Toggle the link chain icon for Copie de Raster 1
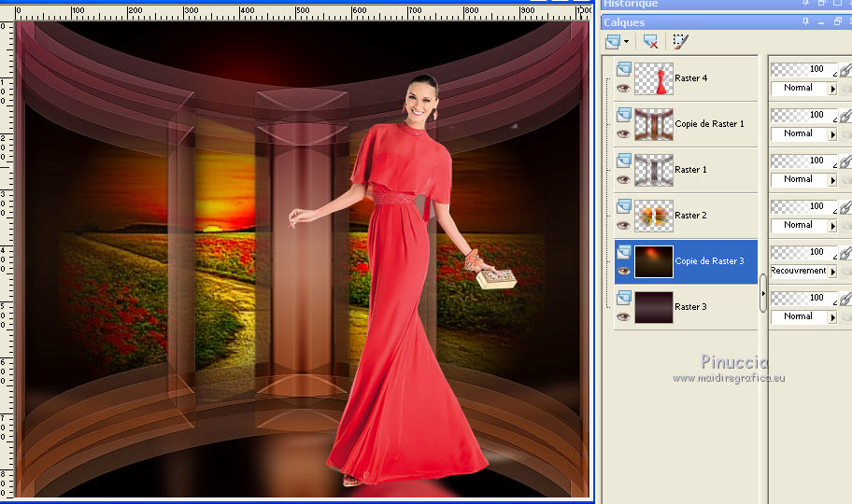 [x=846, y=115]
